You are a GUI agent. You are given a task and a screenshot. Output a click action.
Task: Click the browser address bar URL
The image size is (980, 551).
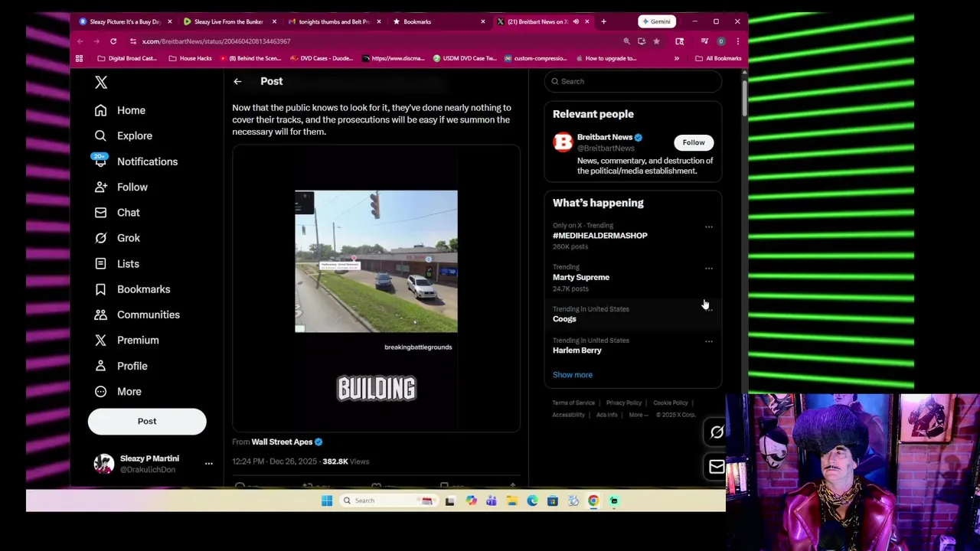click(x=216, y=41)
